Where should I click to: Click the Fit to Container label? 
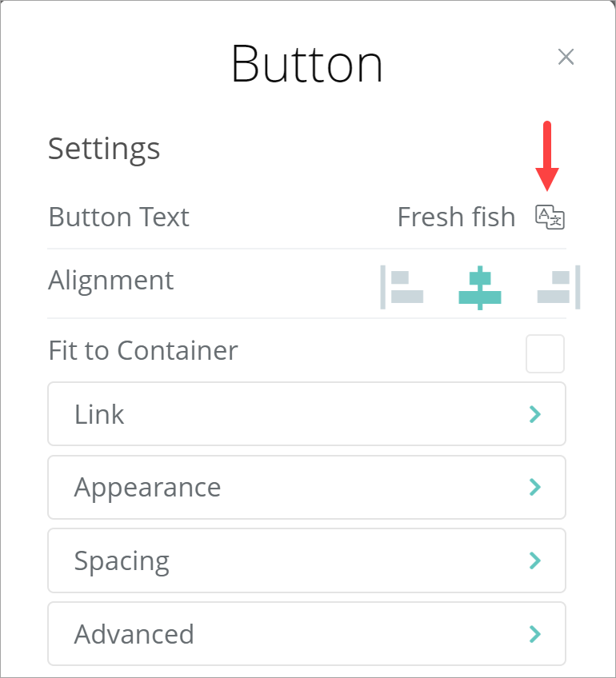pos(143,350)
